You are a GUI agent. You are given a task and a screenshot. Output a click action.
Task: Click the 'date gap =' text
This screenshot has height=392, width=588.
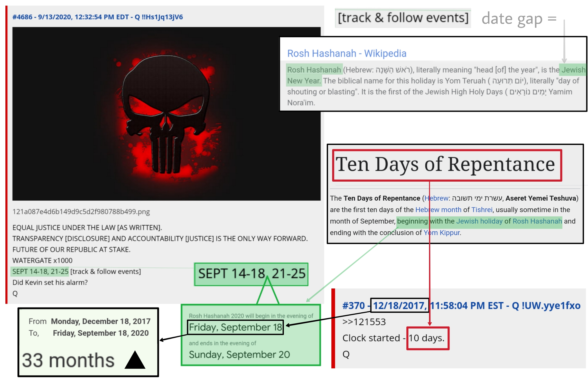[519, 18]
